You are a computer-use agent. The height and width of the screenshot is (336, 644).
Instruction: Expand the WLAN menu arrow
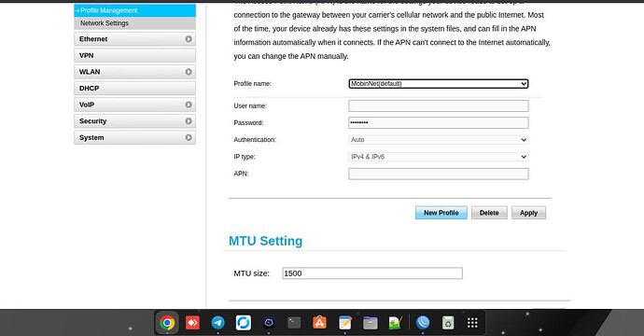pyautogui.click(x=189, y=72)
